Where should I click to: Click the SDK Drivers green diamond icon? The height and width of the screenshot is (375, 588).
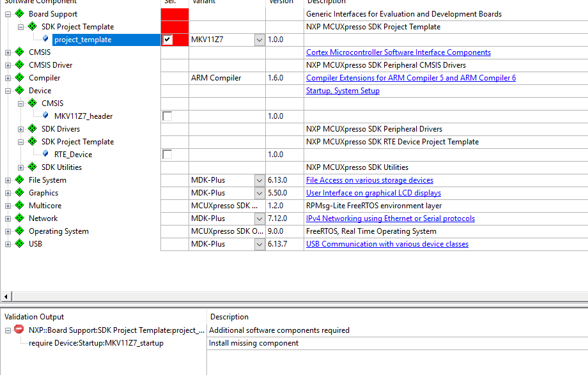point(32,128)
